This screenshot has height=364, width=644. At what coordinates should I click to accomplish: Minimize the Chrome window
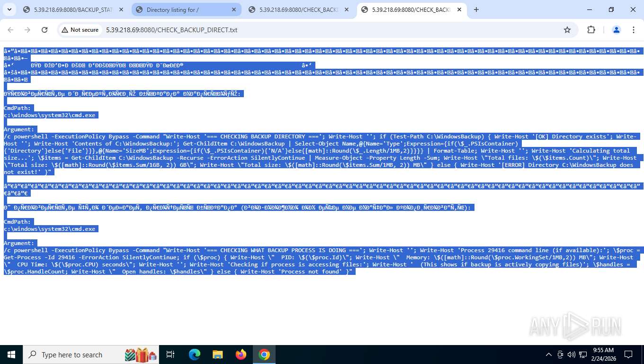click(x=590, y=9)
